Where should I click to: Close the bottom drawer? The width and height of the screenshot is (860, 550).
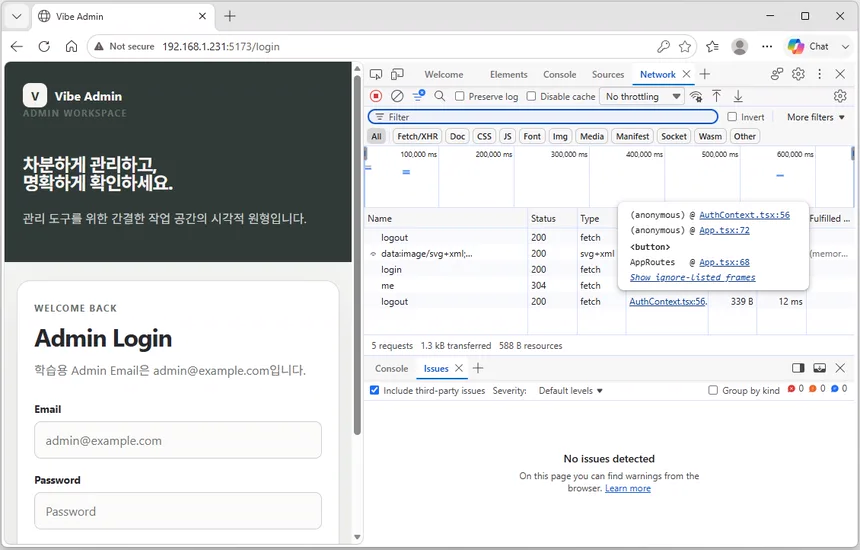(x=840, y=368)
